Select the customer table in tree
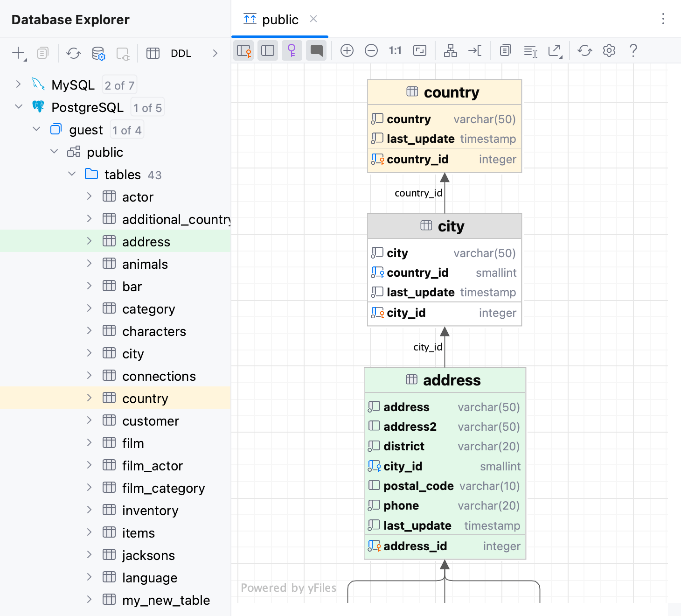Screen dimensions: 681x616 (150, 421)
